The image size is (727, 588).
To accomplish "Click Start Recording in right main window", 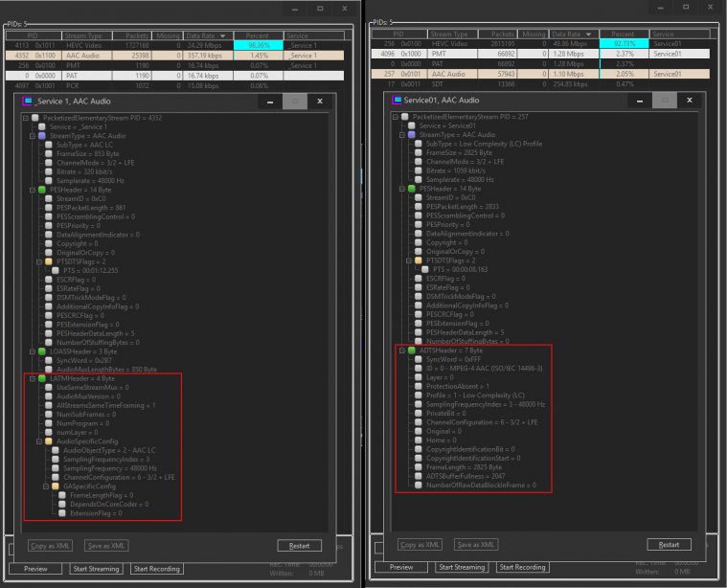I will click(x=523, y=567).
